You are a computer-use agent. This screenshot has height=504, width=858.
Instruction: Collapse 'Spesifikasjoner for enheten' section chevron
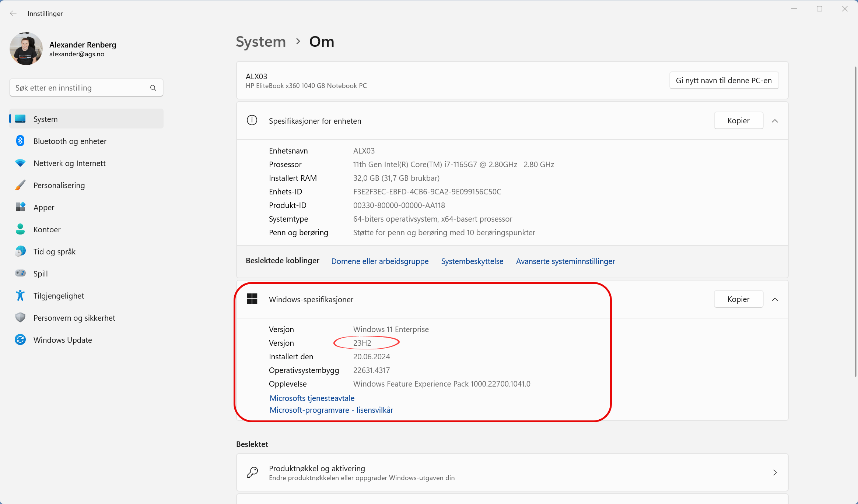pyautogui.click(x=775, y=121)
